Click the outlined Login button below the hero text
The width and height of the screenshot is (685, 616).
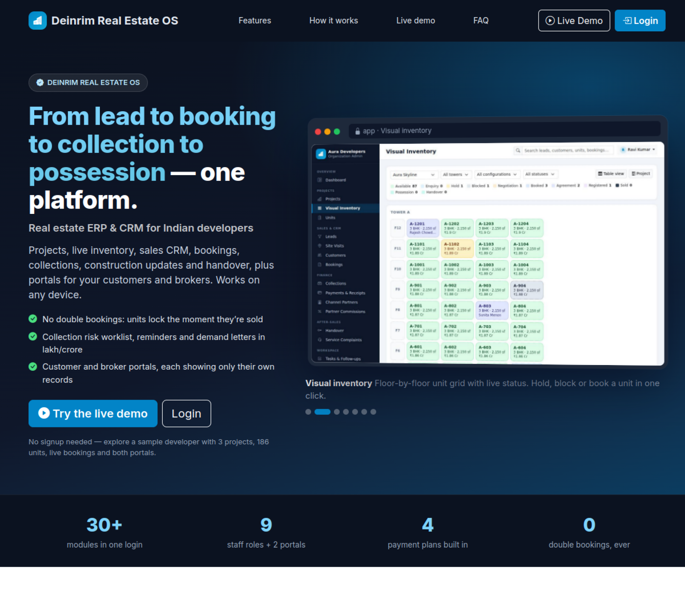[187, 413]
